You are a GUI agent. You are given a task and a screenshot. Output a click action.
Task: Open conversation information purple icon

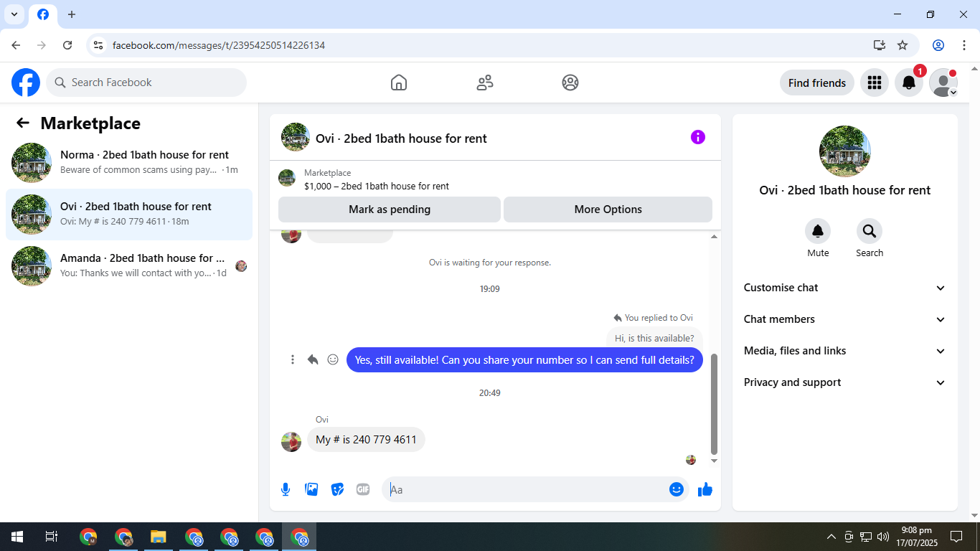point(698,137)
